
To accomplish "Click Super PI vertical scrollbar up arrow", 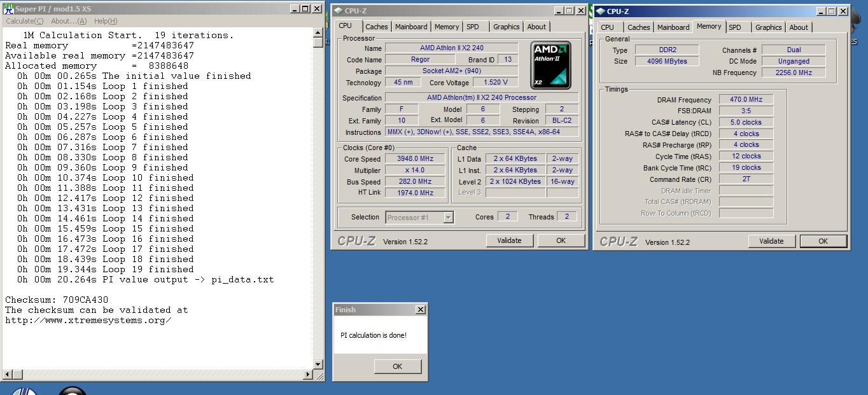I will click(x=319, y=34).
